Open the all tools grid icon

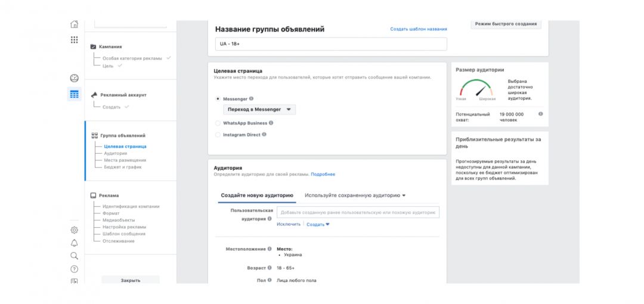(75, 40)
